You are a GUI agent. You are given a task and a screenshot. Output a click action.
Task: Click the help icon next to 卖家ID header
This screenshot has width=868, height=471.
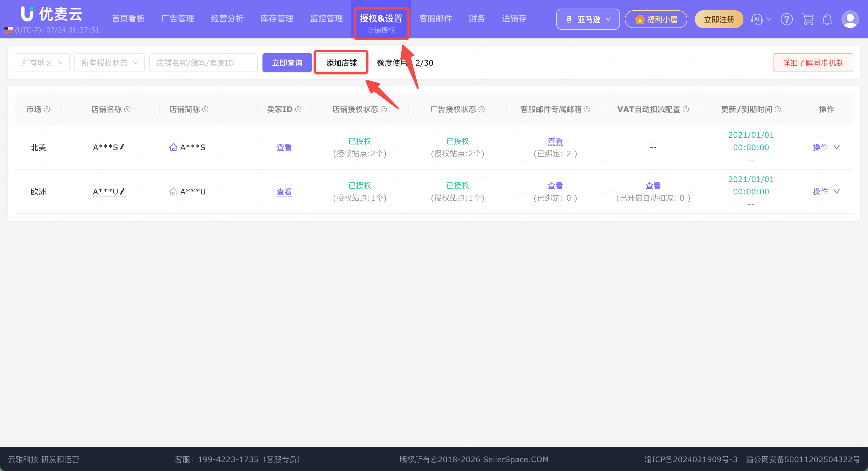pos(298,109)
